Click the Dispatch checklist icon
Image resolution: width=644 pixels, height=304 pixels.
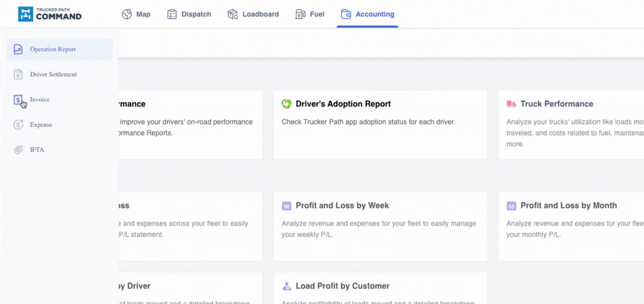172,14
